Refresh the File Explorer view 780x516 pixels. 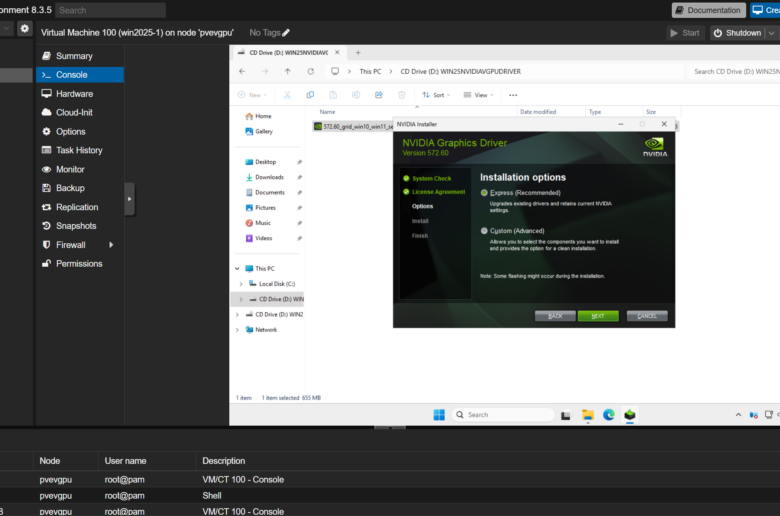click(x=310, y=71)
